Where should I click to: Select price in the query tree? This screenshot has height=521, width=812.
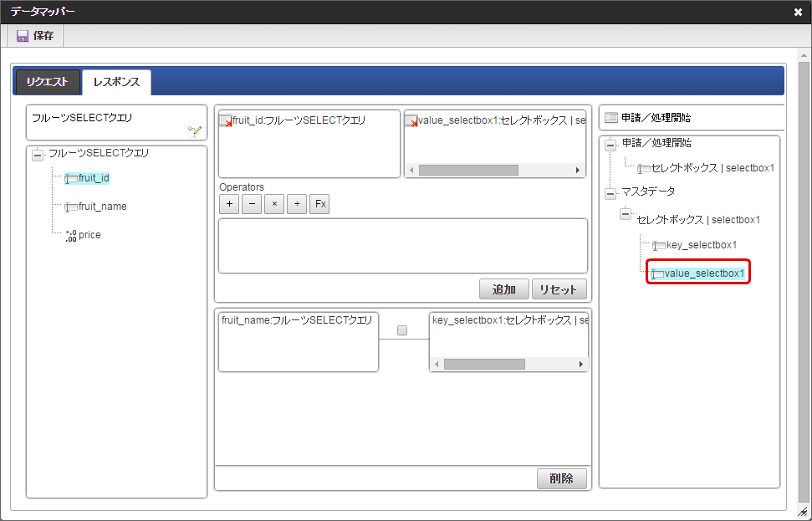pos(89,235)
